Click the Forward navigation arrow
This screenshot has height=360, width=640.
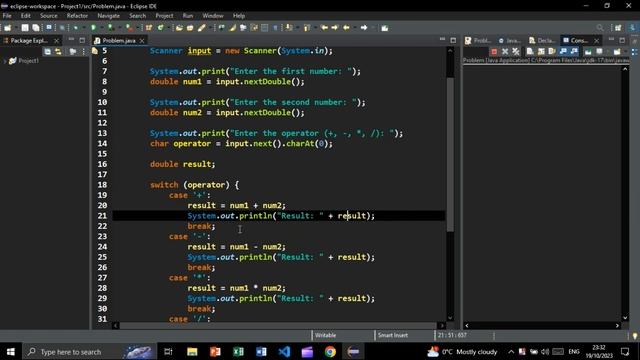coord(364,28)
